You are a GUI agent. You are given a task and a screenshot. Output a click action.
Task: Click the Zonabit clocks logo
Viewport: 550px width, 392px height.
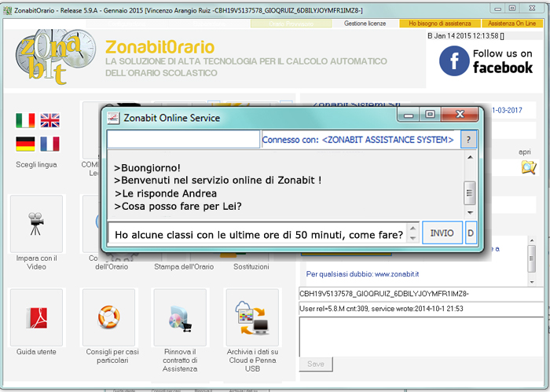55,57
